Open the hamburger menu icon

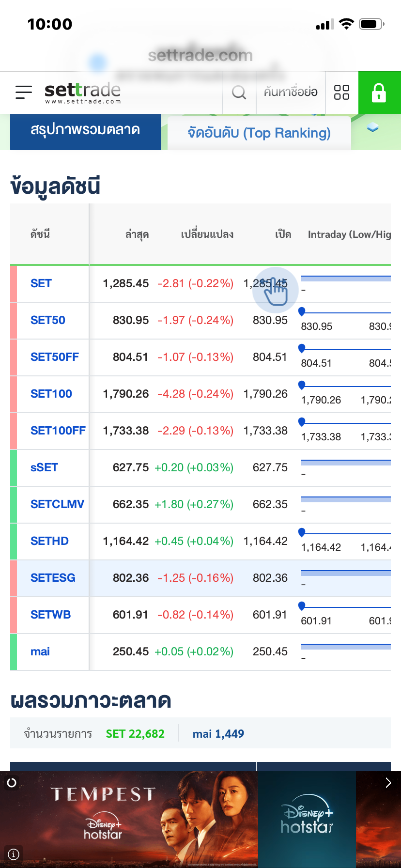pyautogui.click(x=23, y=92)
